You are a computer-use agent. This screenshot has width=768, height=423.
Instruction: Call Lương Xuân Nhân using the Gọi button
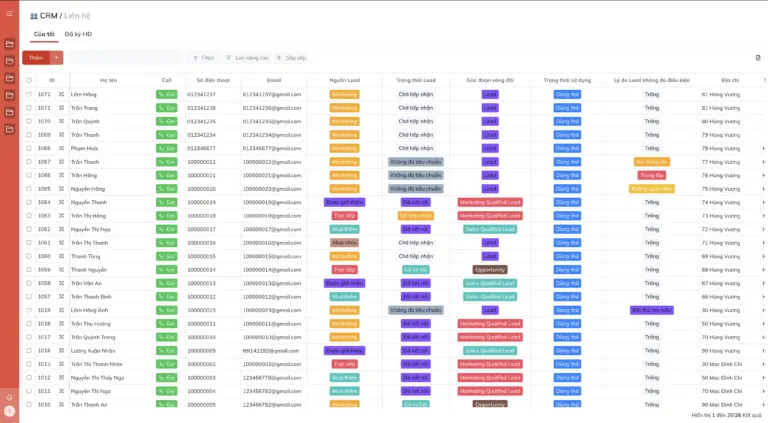(x=167, y=351)
